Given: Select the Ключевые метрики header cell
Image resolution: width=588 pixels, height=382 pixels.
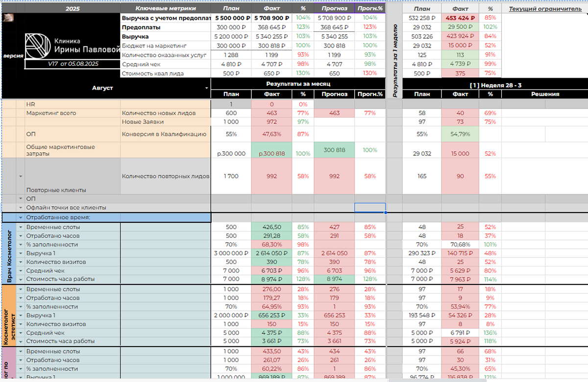Looking at the screenshot, I should (166, 9).
